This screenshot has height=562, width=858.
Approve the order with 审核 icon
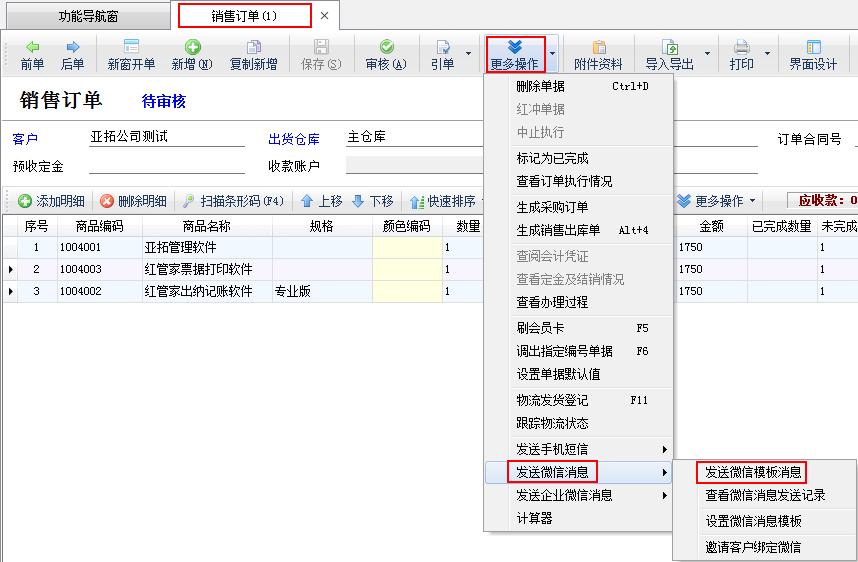(x=385, y=48)
